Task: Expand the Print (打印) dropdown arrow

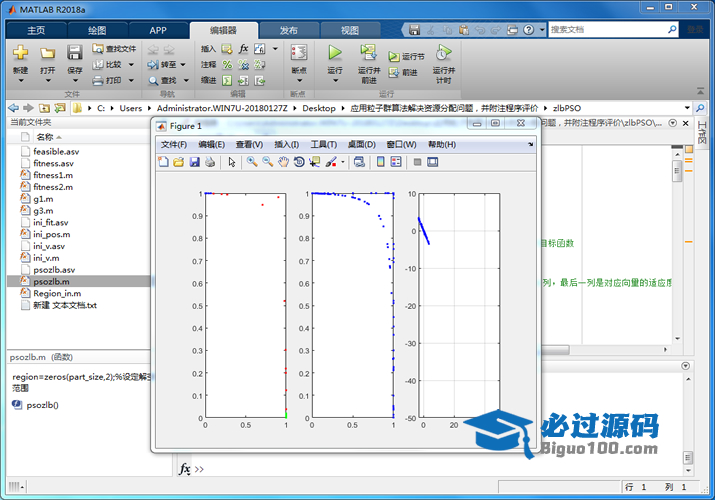Action: (131, 81)
